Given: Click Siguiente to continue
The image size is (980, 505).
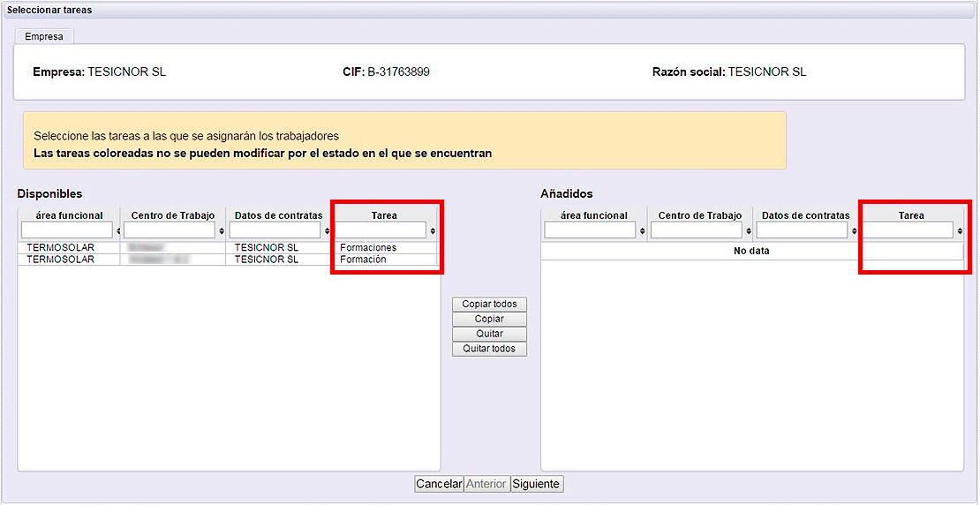Looking at the screenshot, I should point(538,485).
